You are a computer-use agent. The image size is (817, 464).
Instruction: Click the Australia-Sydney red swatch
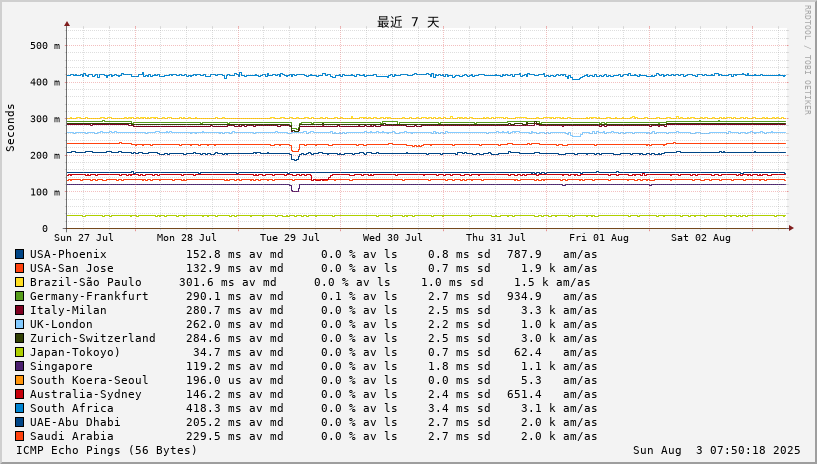pyautogui.click(x=19, y=395)
